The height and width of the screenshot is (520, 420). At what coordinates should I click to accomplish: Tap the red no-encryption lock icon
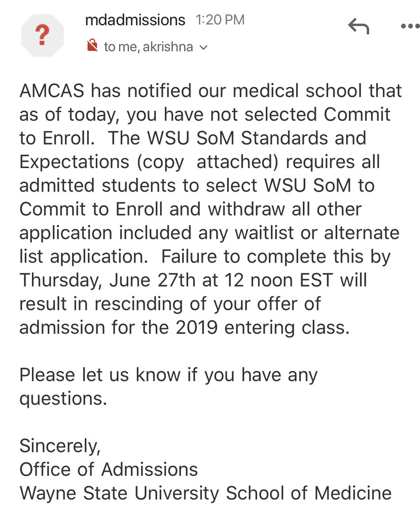[92, 45]
